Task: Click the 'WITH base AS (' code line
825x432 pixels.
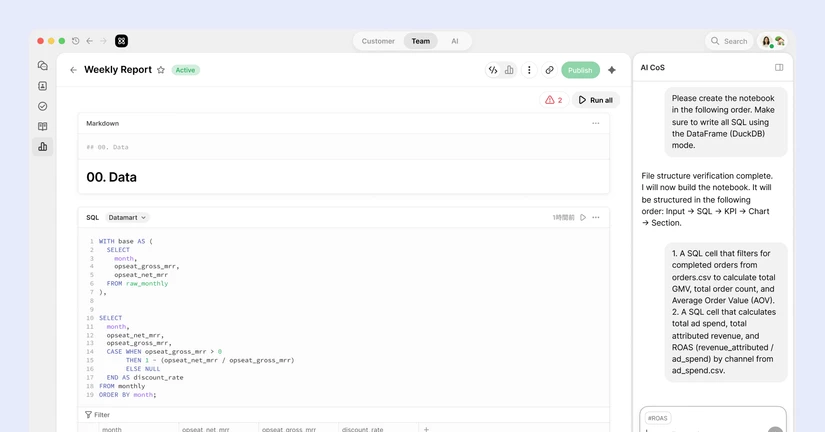Action: tap(126, 241)
